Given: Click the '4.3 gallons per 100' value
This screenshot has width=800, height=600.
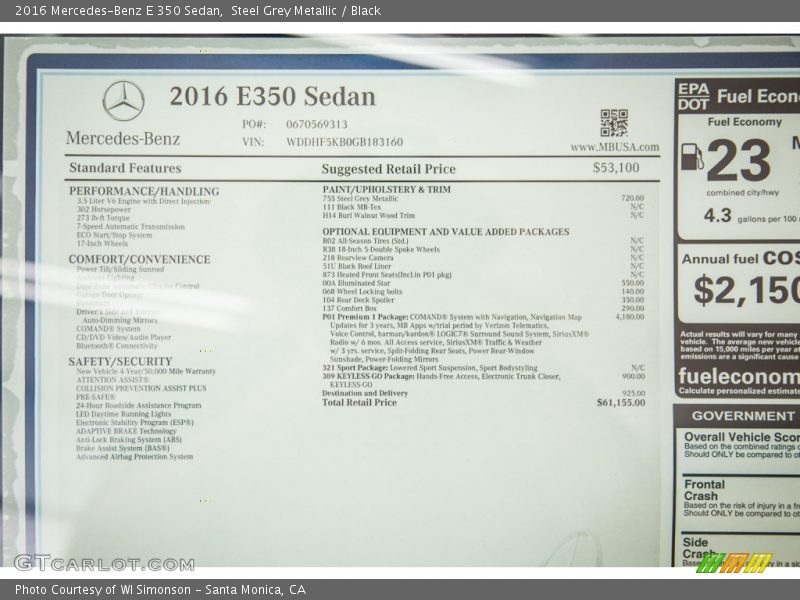Looking at the screenshot, I should 752,216.
